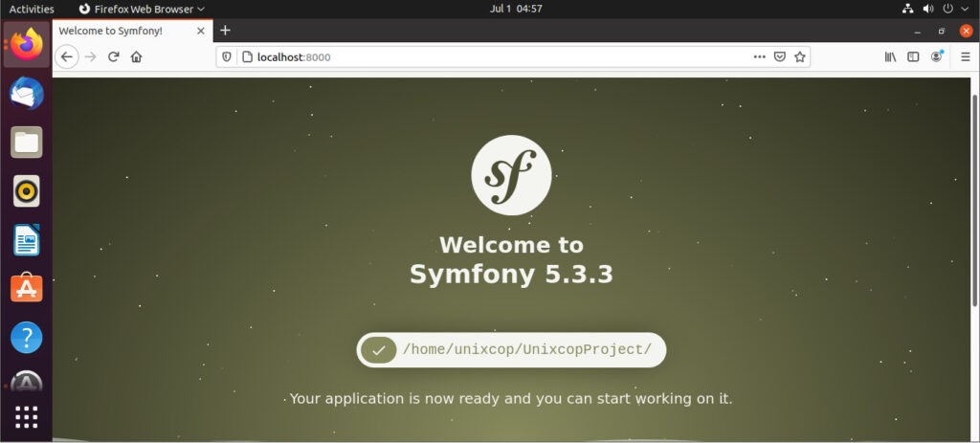Viewport: 980px width, 443px height.
Task: Bookmark this page with the star
Action: tap(799, 56)
